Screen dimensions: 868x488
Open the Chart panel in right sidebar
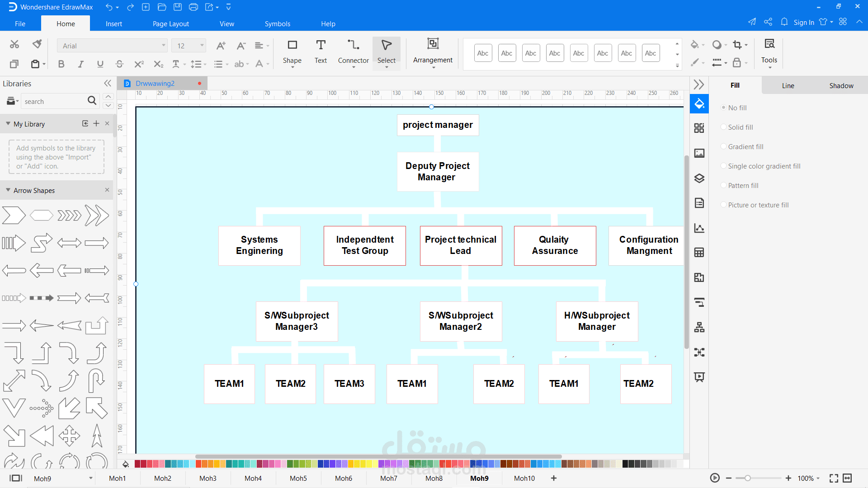click(699, 228)
